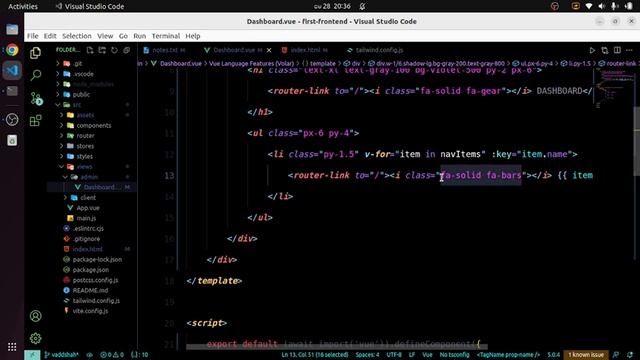Open the Search view in activity bar
This screenshot has height=360, width=640.
click(36, 75)
